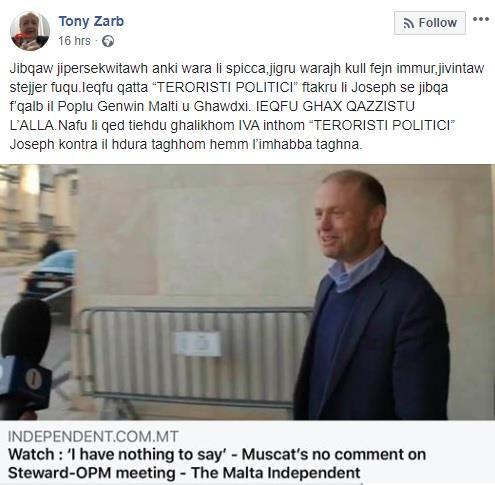This screenshot has height=485, width=495.
Task: Click the 'Jibqaw jipersekwitawh' opening post text
Action: [x=78, y=68]
